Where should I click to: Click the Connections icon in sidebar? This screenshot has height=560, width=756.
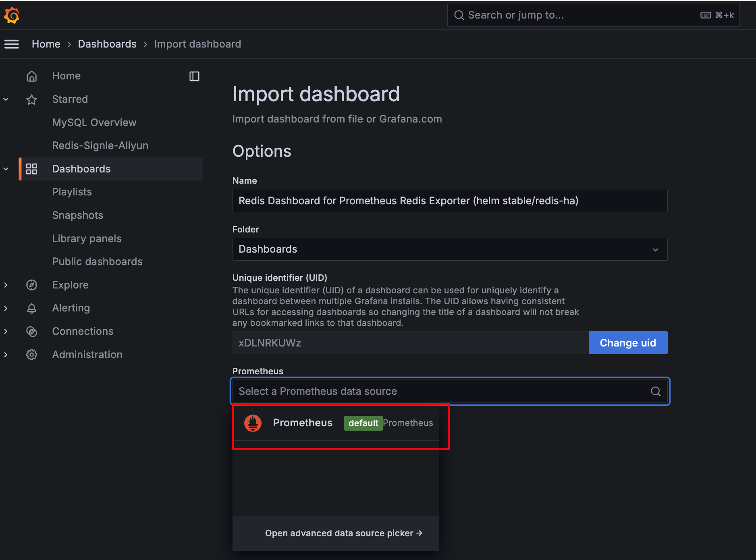pyautogui.click(x=32, y=331)
